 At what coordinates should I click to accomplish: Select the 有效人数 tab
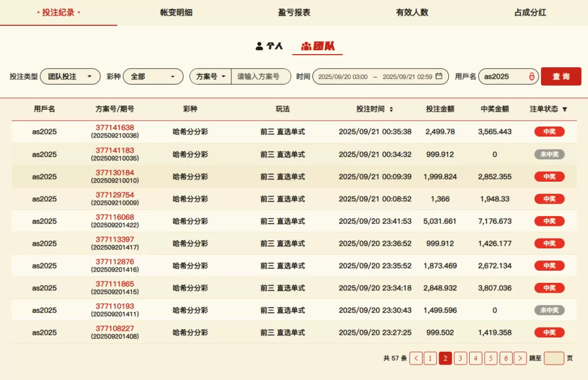point(412,12)
